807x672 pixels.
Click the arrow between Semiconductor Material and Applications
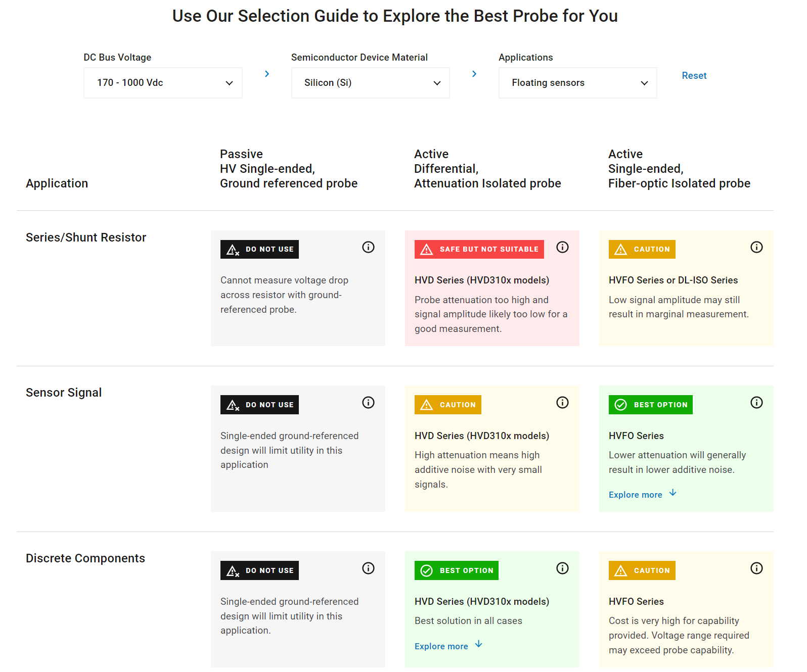474,74
